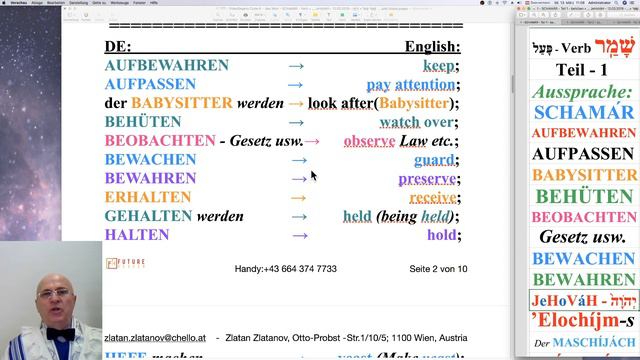Click the green Aussprache: text in the Vorschau window

tap(582, 92)
